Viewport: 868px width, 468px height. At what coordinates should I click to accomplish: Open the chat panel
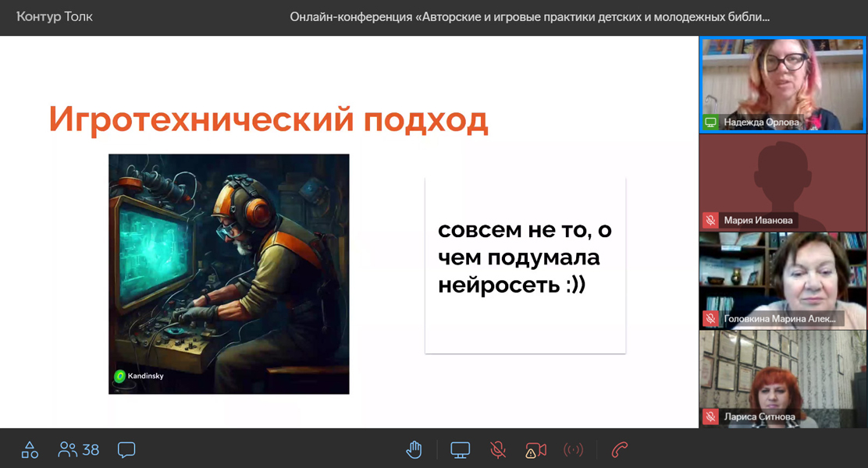tap(126, 449)
